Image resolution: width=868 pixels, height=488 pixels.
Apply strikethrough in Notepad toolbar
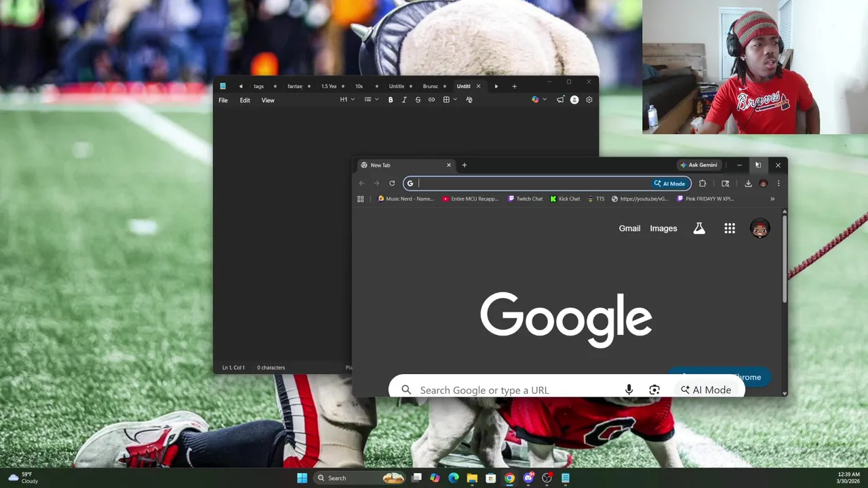(x=418, y=100)
